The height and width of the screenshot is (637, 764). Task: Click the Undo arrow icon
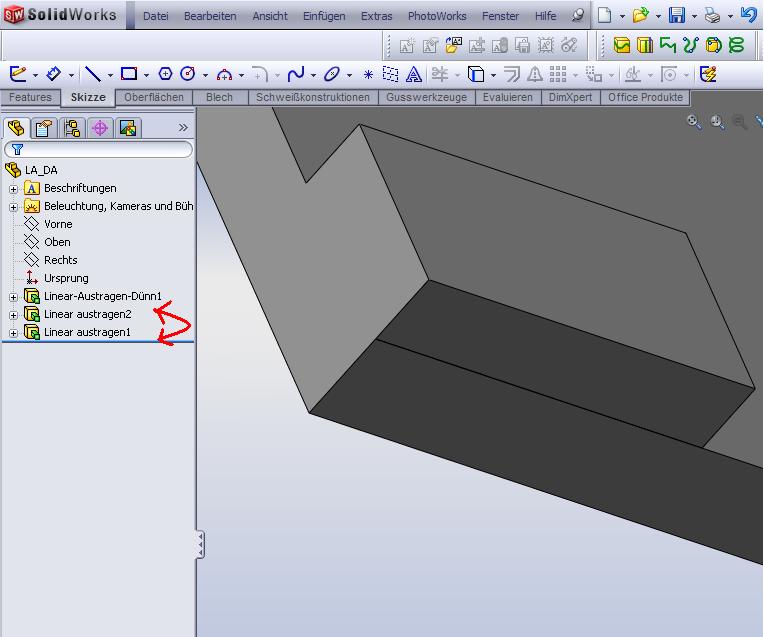[x=748, y=16]
